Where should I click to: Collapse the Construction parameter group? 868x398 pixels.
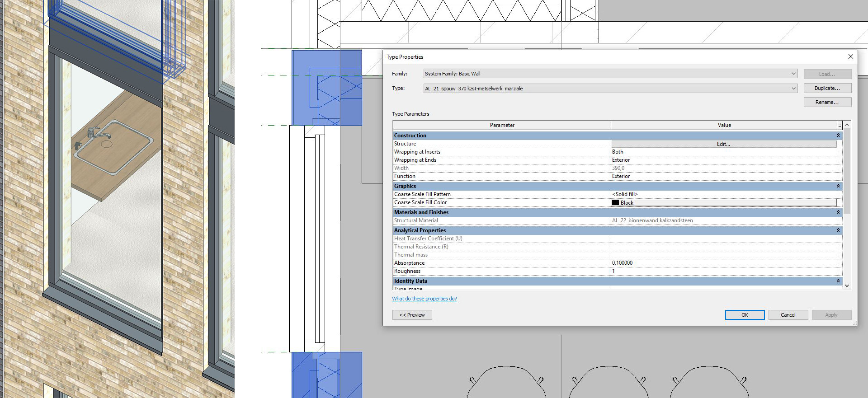point(838,136)
